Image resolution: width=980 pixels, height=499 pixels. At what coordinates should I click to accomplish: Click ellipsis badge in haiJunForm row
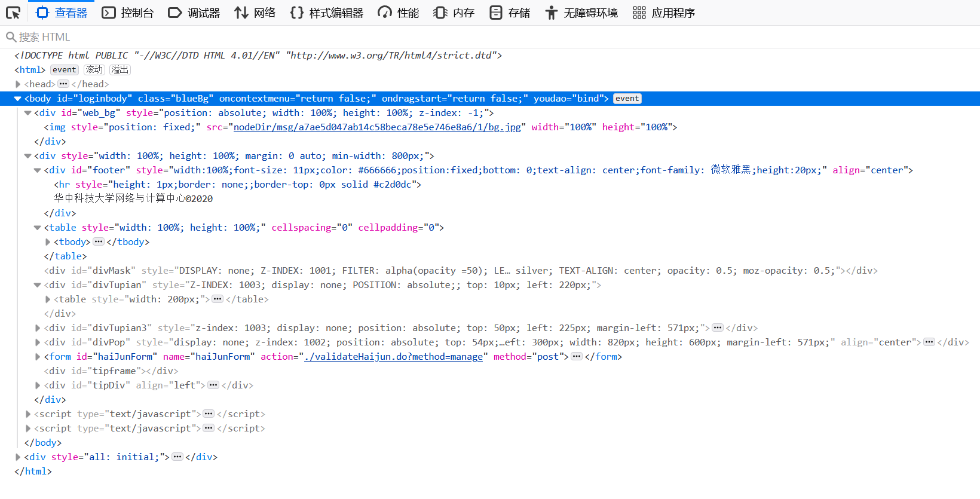coord(577,357)
